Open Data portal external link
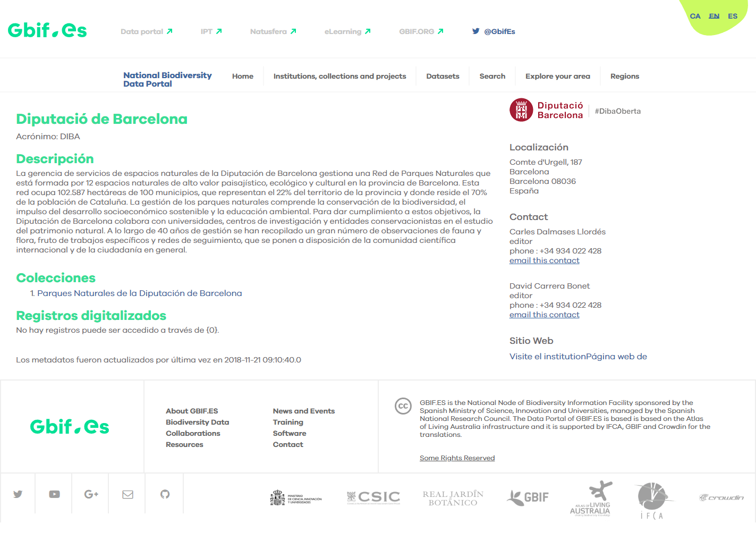The image size is (756, 549). 146,31
